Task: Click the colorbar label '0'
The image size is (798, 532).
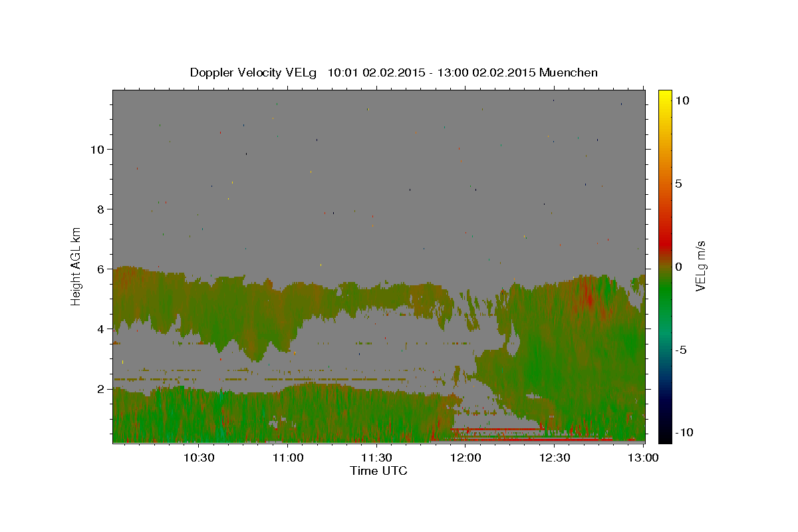Action: (679, 267)
